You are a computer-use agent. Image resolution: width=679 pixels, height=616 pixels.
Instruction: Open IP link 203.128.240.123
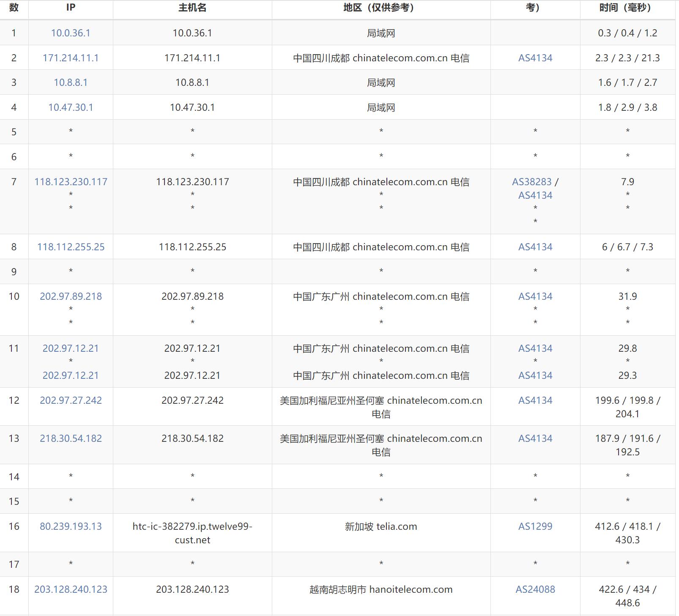click(x=71, y=589)
